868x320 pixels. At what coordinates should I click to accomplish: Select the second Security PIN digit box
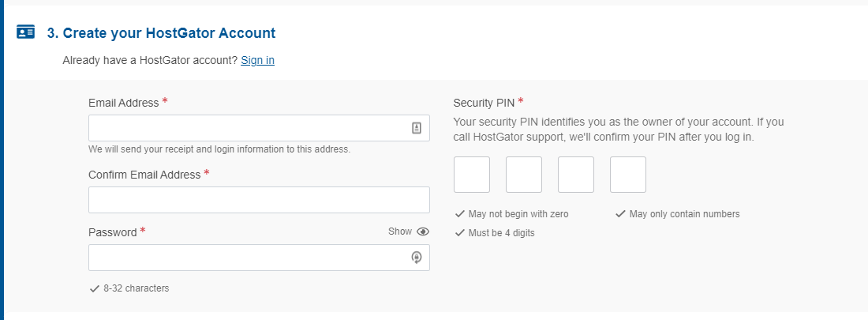click(x=524, y=175)
